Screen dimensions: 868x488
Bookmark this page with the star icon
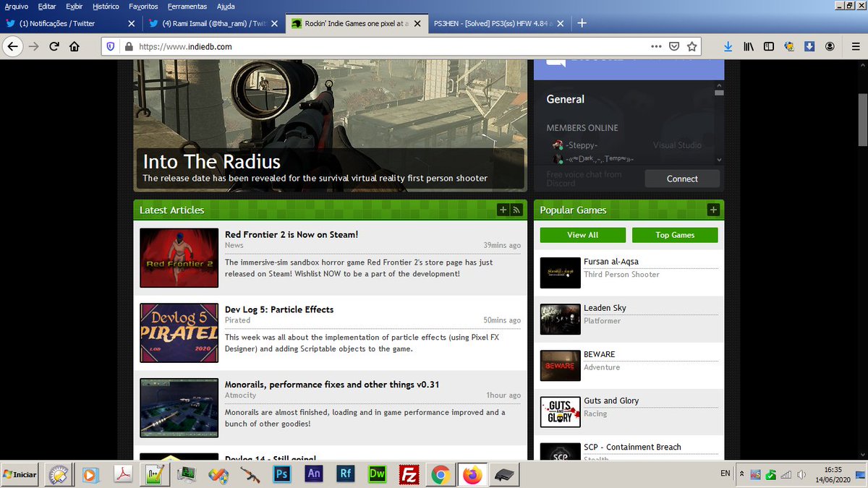pyautogui.click(x=692, y=46)
